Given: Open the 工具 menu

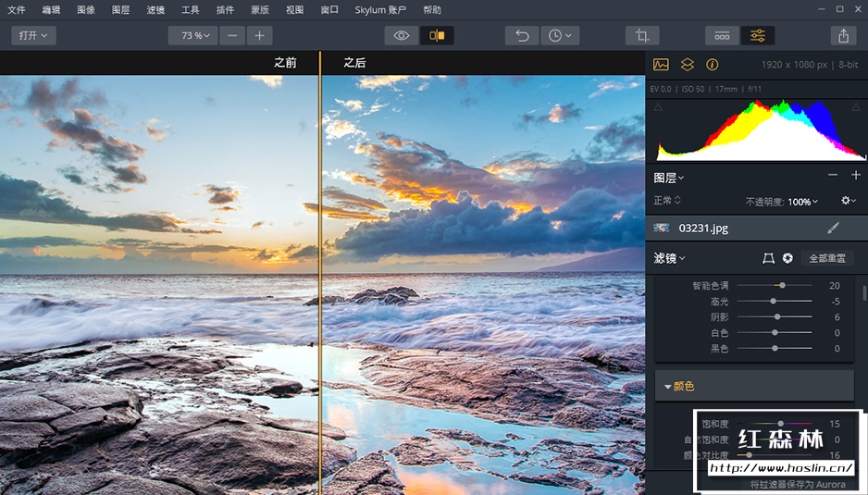Looking at the screenshot, I should point(190,10).
